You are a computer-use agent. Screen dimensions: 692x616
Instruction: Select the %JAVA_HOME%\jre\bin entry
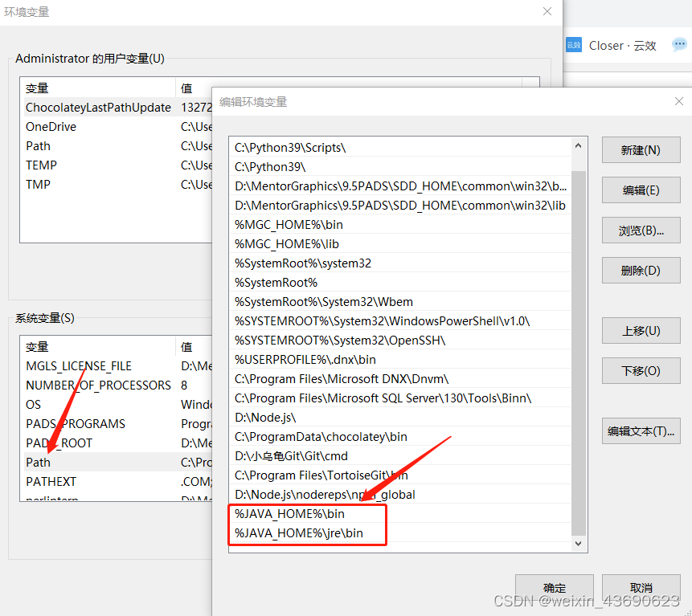400,533
